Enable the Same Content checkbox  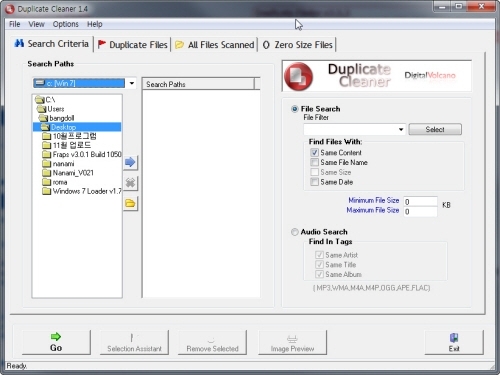(314, 152)
